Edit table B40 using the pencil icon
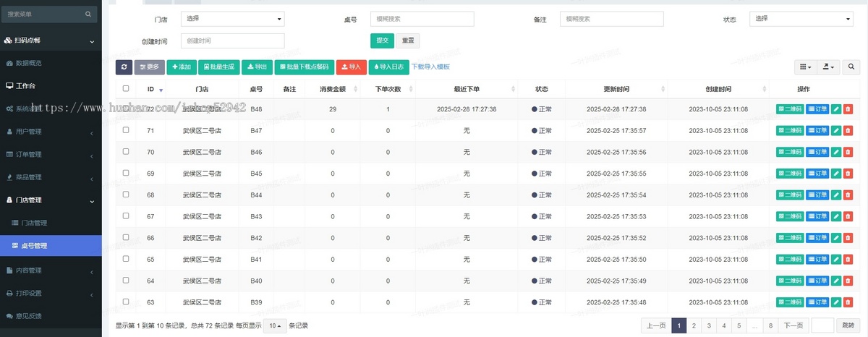The width and height of the screenshot is (868, 337). (837, 281)
